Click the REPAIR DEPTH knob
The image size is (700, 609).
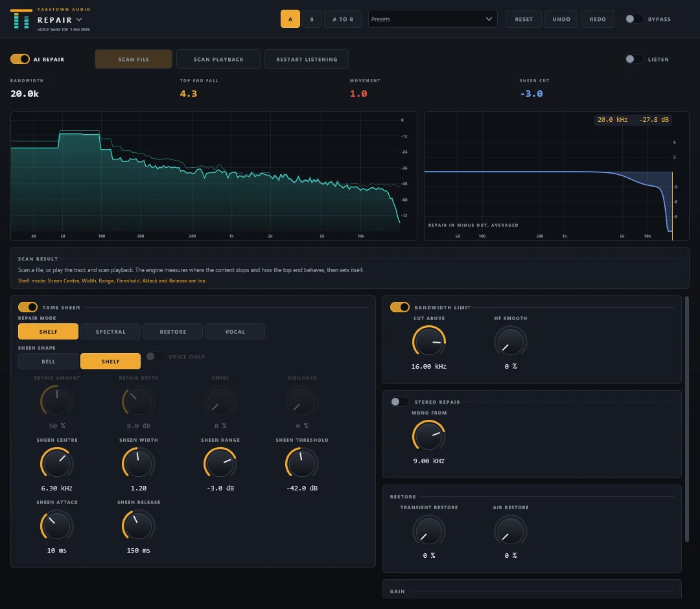[139, 400]
